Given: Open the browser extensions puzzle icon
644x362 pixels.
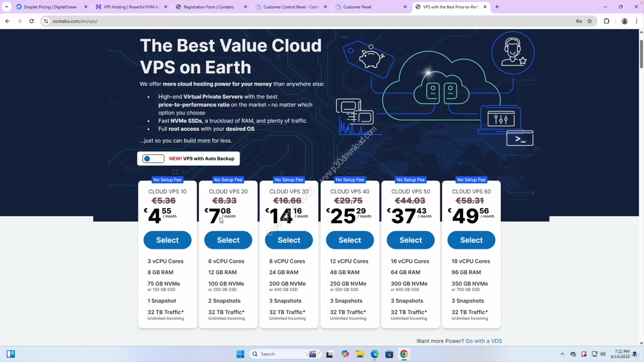Looking at the screenshot, I should pyautogui.click(x=606, y=21).
